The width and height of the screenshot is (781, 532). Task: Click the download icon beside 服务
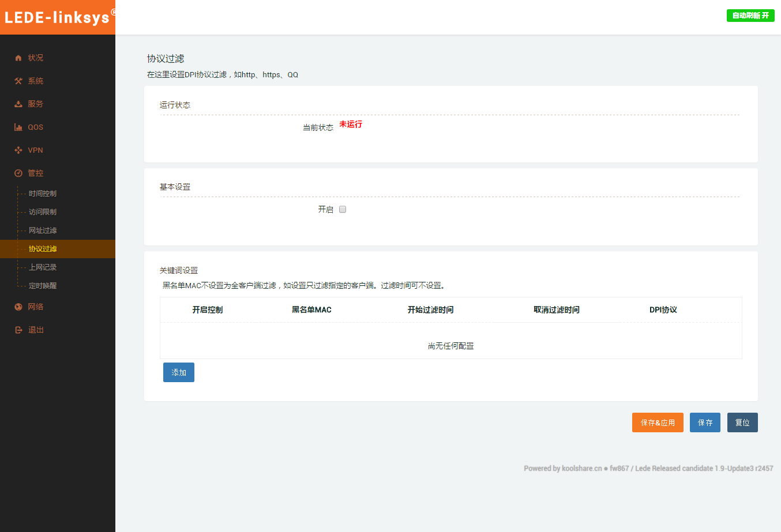18,104
